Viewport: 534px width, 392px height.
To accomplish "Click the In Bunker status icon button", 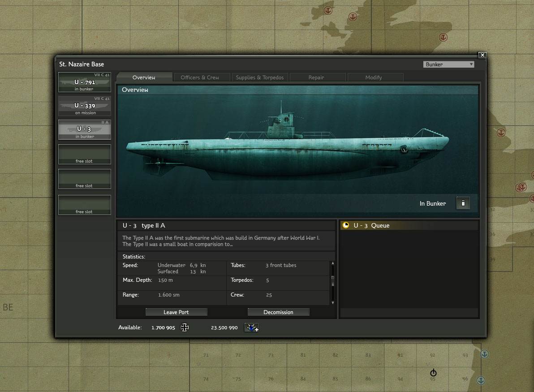I will pos(463,203).
